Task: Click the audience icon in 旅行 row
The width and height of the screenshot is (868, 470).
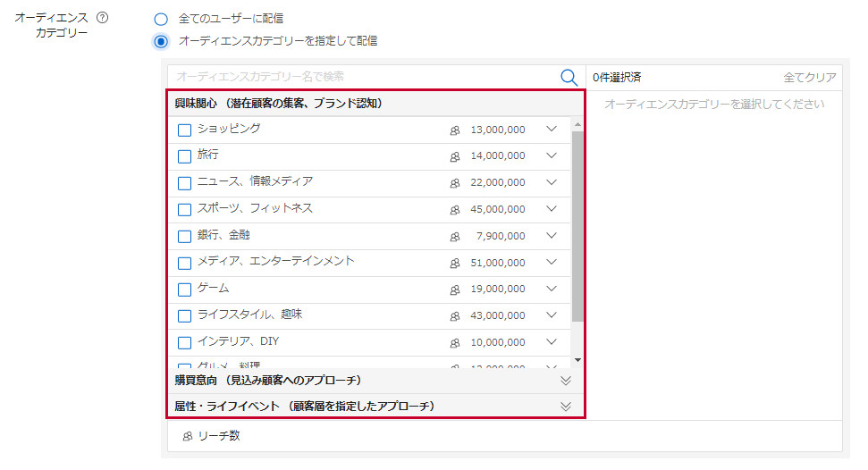Action: (x=455, y=157)
